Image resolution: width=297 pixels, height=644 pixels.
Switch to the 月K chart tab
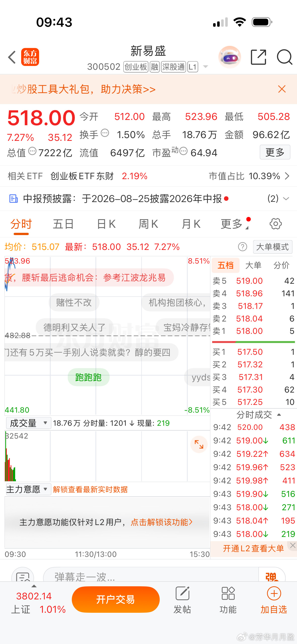click(191, 224)
